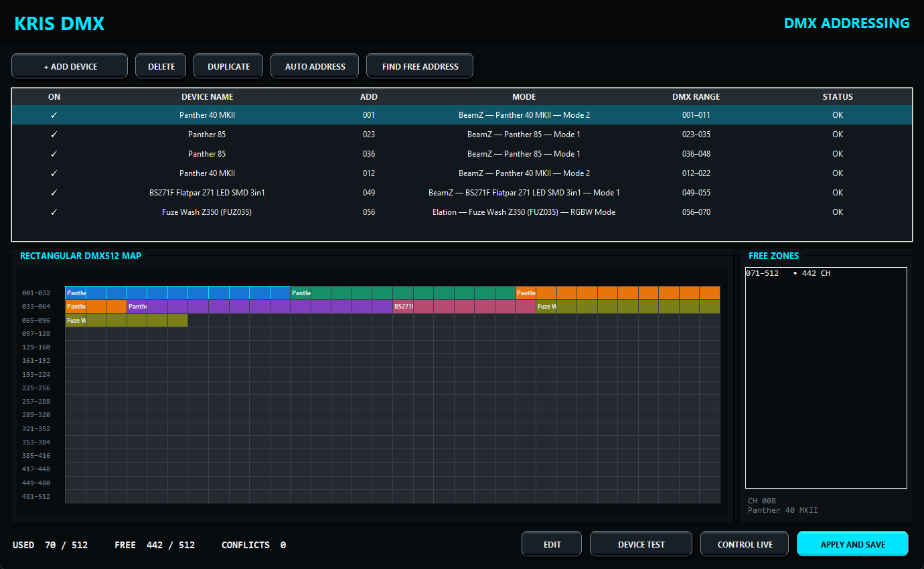Click the OK status of the BS271F Flatpar row
Viewport: 924px width, 569px height.
(838, 193)
